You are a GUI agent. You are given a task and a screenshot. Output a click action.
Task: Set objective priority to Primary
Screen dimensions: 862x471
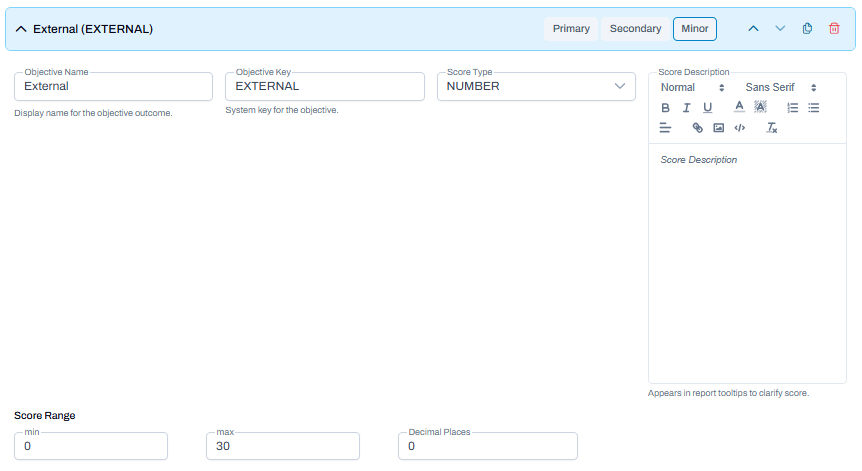click(x=571, y=29)
